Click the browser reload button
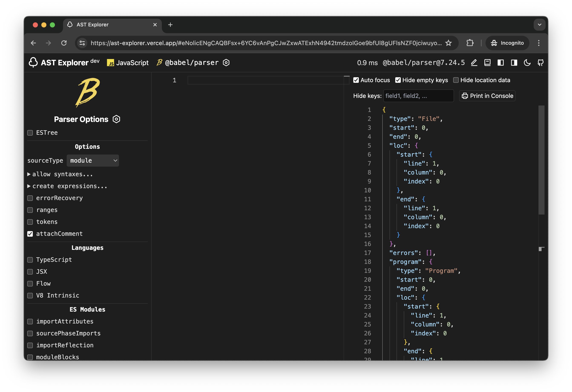The height and width of the screenshot is (392, 572). [64, 43]
